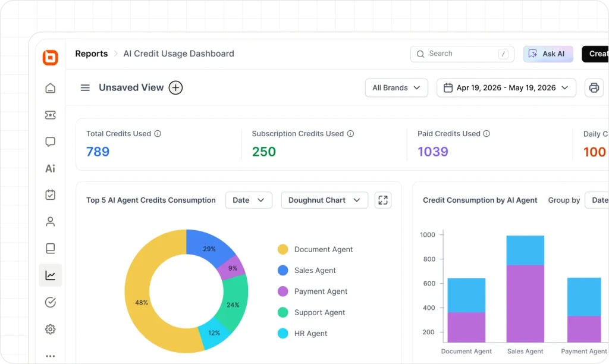Click the plus icon to save the view
The height and width of the screenshot is (364, 609).
coord(175,88)
